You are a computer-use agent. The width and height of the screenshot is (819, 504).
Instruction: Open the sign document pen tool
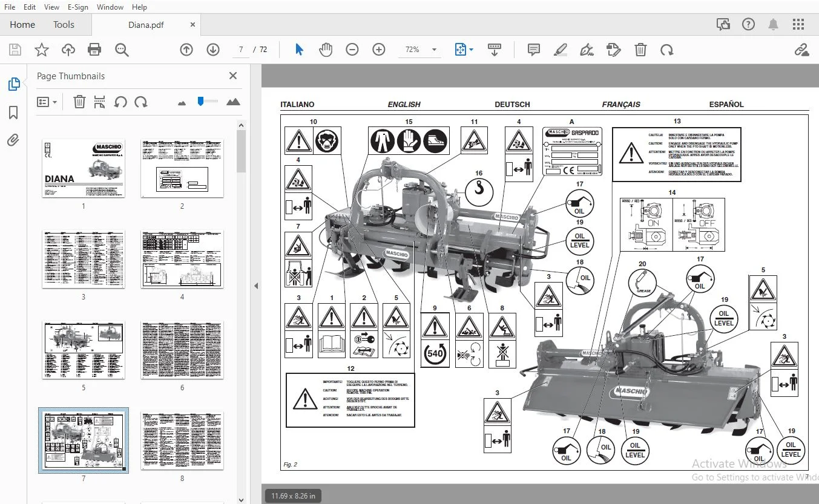point(587,50)
